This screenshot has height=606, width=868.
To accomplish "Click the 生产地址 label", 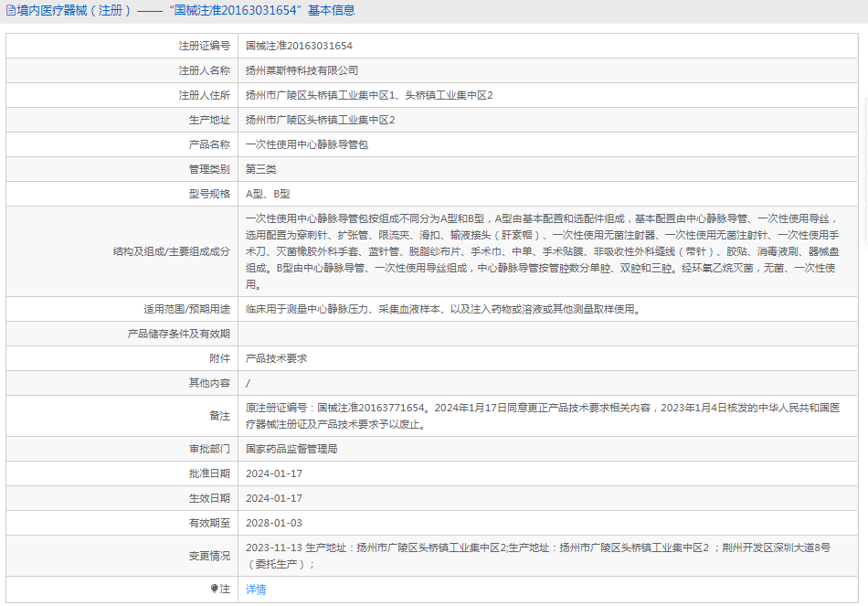I will [x=209, y=121].
